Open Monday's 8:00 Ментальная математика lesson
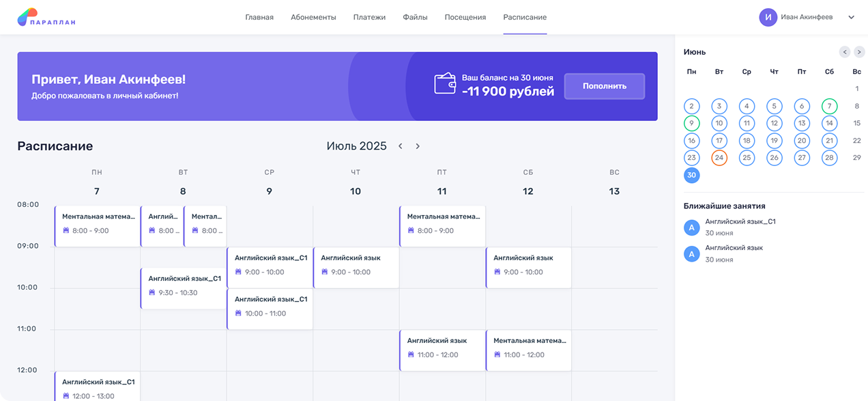 [x=97, y=224]
